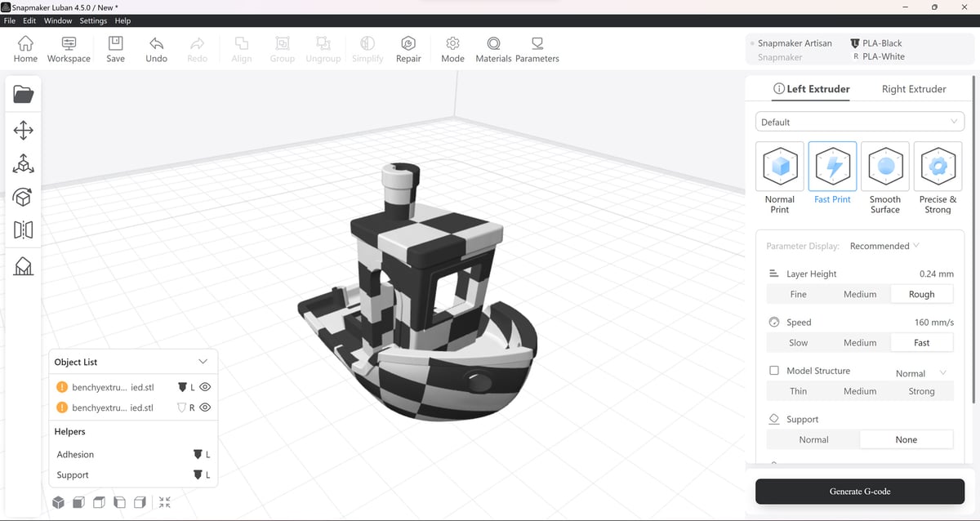Set Layer Height to Medium
Image resolution: width=980 pixels, height=521 pixels.
860,294
